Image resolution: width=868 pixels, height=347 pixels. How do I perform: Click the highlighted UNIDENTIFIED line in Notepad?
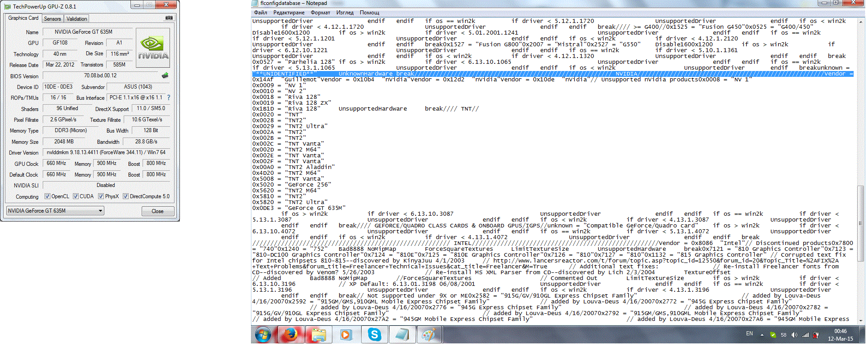coord(553,74)
